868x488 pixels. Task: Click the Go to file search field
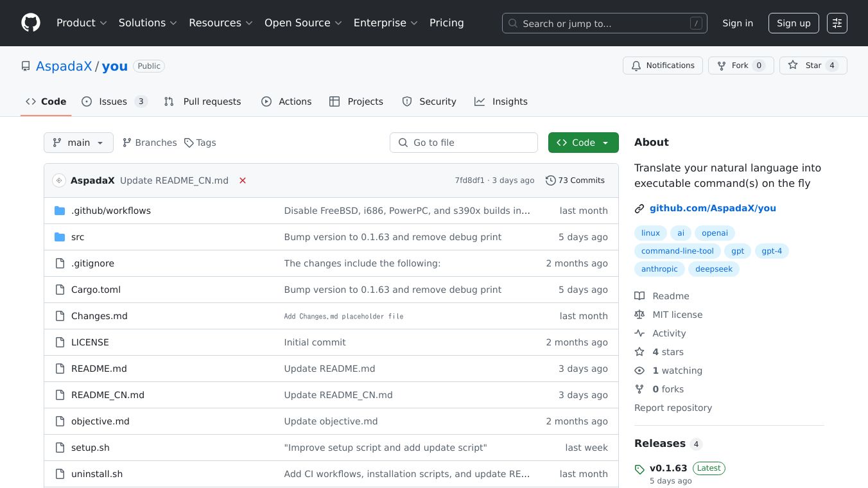[x=464, y=143]
